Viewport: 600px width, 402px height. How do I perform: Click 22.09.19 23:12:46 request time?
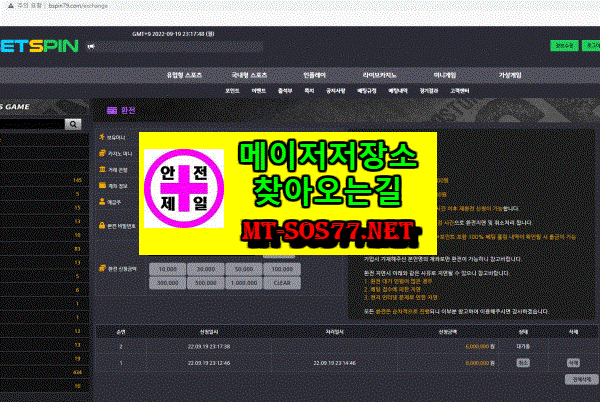tap(209, 363)
